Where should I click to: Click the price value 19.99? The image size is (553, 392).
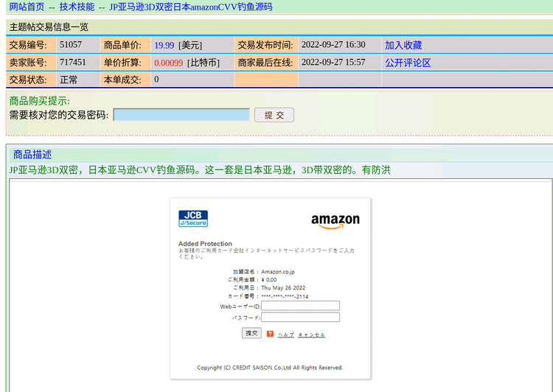[x=164, y=45]
